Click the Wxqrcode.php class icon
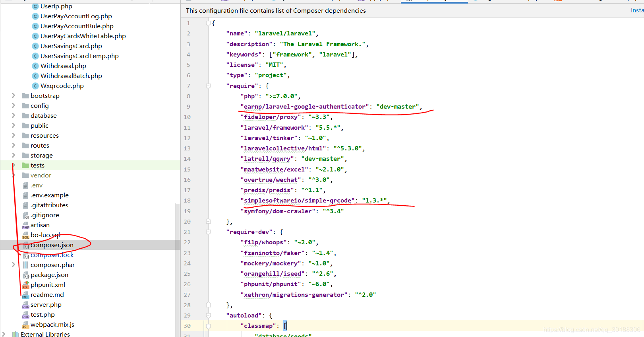The width and height of the screenshot is (644, 337). (35, 86)
